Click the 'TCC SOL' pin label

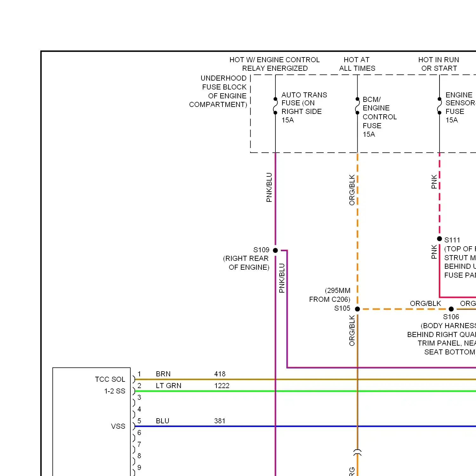[x=110, y=379]
